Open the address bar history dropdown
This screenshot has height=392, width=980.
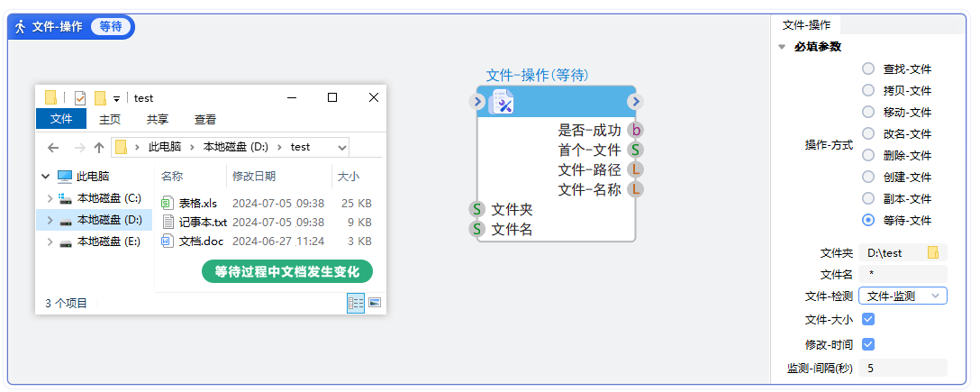(341, 148)
